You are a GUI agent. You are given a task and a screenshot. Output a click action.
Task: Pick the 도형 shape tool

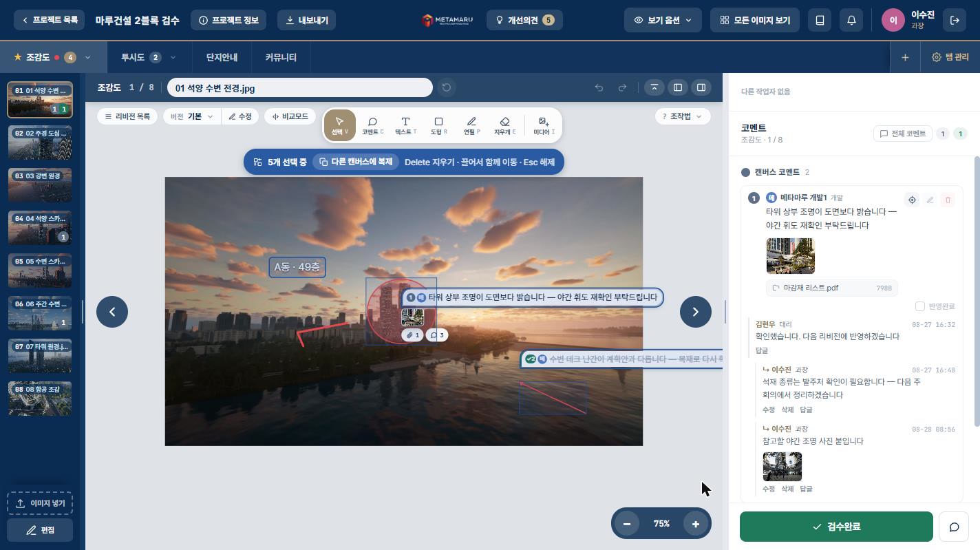click(438, 125)
